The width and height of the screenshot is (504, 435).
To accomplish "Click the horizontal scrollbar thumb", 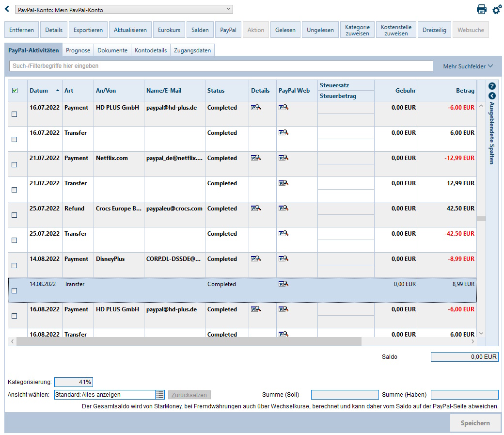I will pos(189,341).
